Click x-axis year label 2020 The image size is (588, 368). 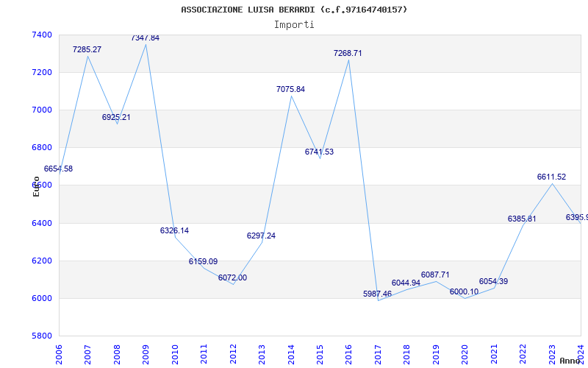[x=465, y=355]
